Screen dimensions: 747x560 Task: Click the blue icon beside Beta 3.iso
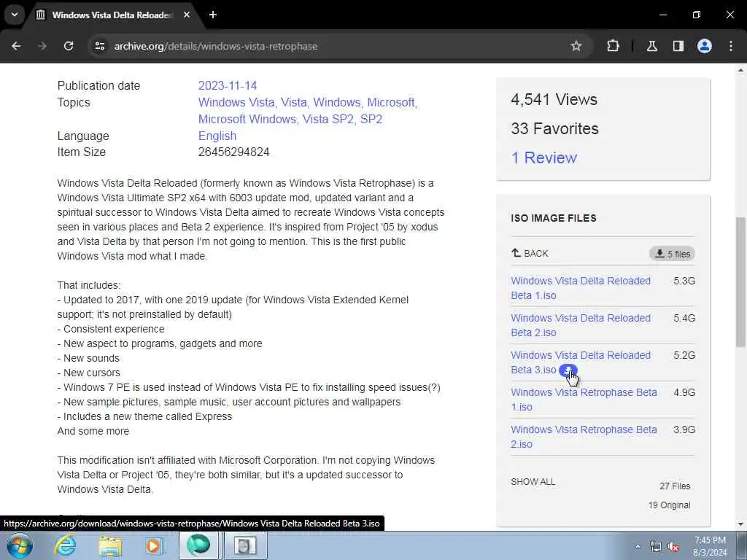(x=568, y=370)
